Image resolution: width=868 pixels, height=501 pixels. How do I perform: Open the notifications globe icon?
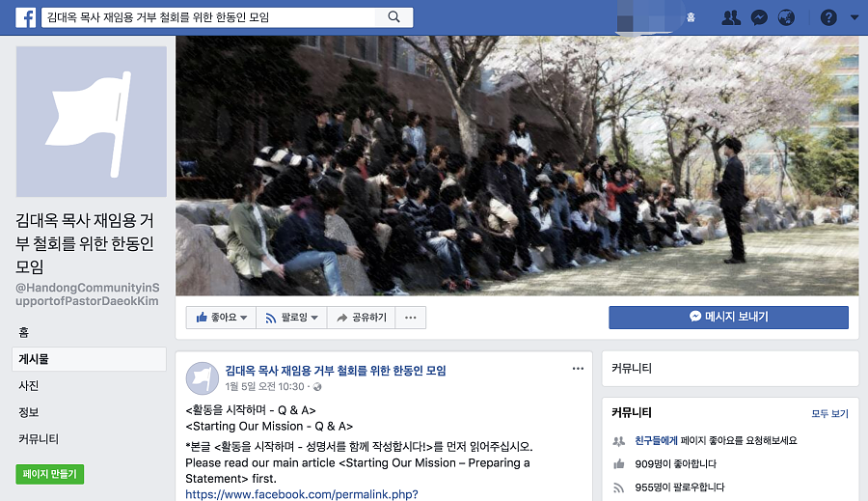[x=786, y=17]
